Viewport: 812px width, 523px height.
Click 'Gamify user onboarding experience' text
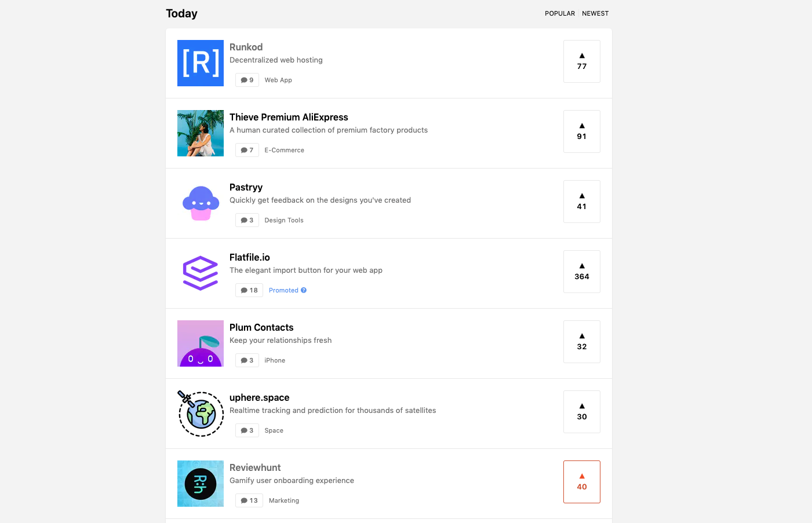[x=292, y=480]
